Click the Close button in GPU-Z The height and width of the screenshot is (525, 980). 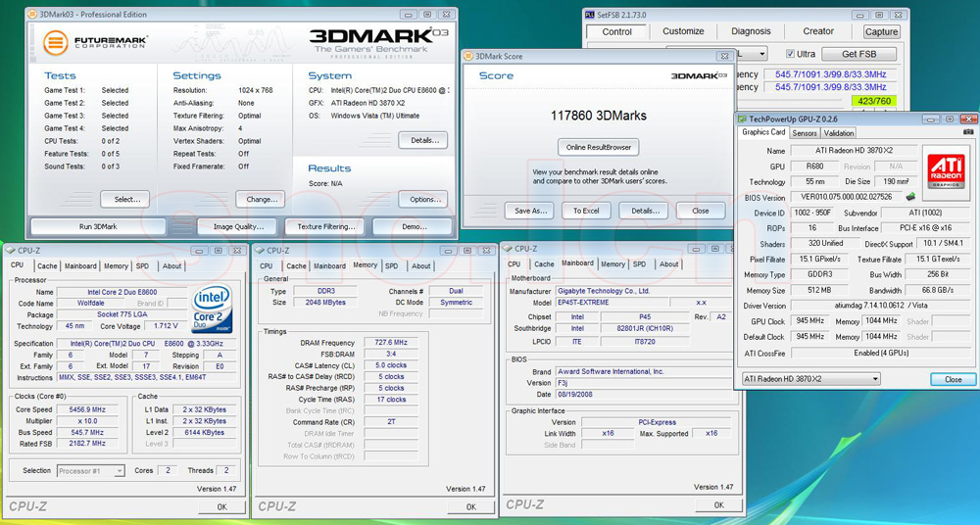click(x=954, y=379)
